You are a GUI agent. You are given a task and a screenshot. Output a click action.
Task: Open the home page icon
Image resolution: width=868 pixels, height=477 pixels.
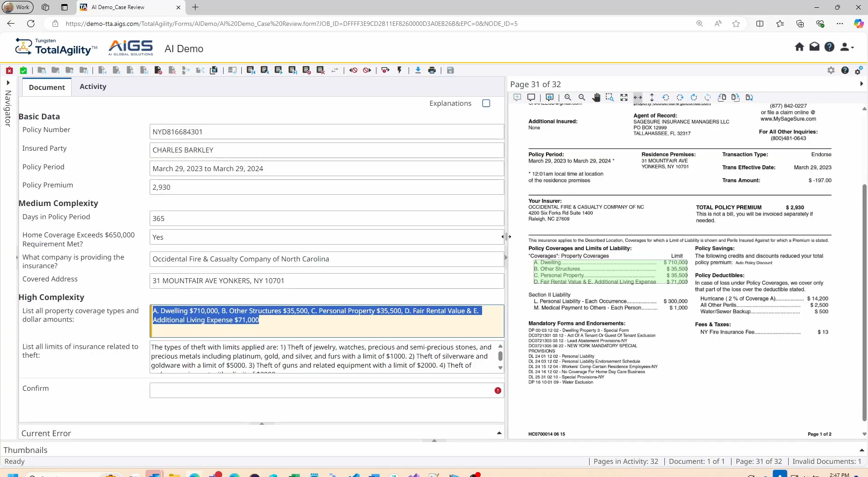point(799,47)
